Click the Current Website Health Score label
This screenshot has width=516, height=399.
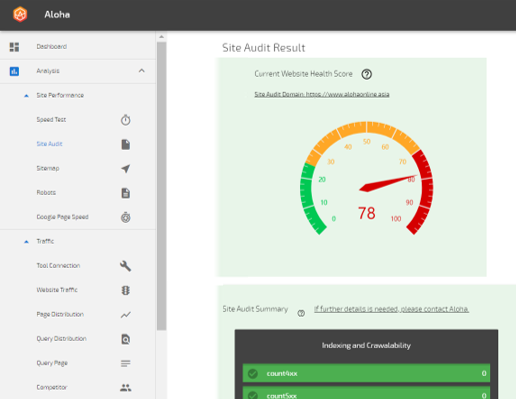coord(303,74)
